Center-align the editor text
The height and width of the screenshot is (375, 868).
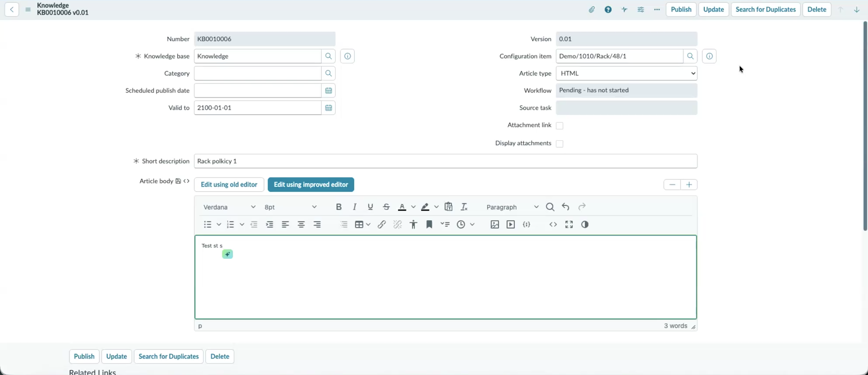301,224
